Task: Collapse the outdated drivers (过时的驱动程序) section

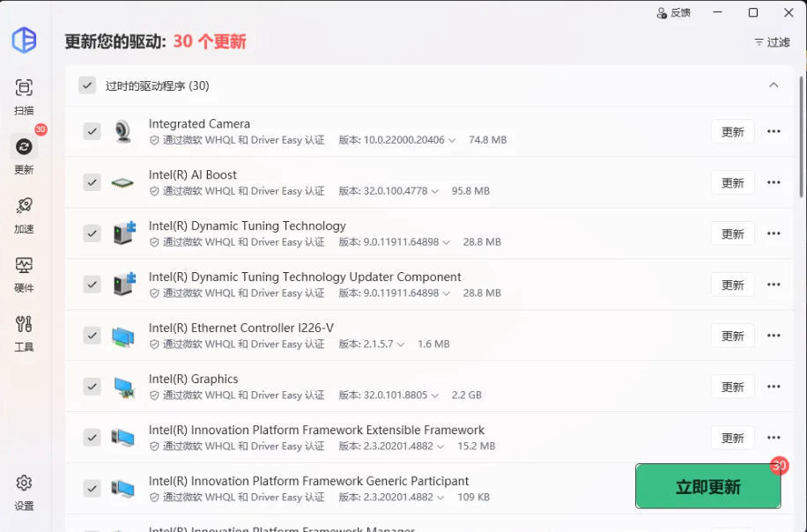Action: [774, 85]
